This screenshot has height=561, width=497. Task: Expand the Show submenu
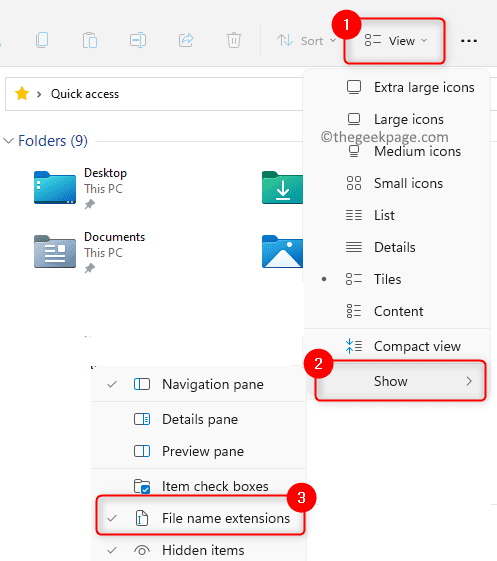pos(400,381)
